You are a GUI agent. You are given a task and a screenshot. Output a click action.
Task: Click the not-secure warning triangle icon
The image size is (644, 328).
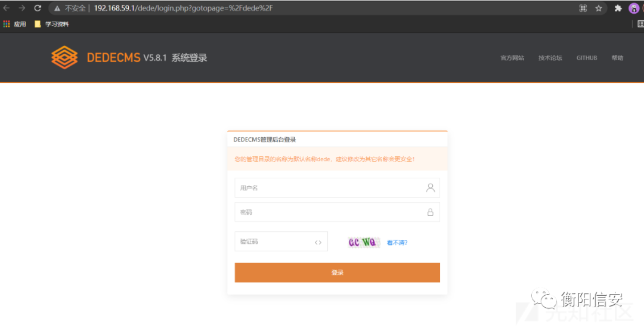pos(57,8)
